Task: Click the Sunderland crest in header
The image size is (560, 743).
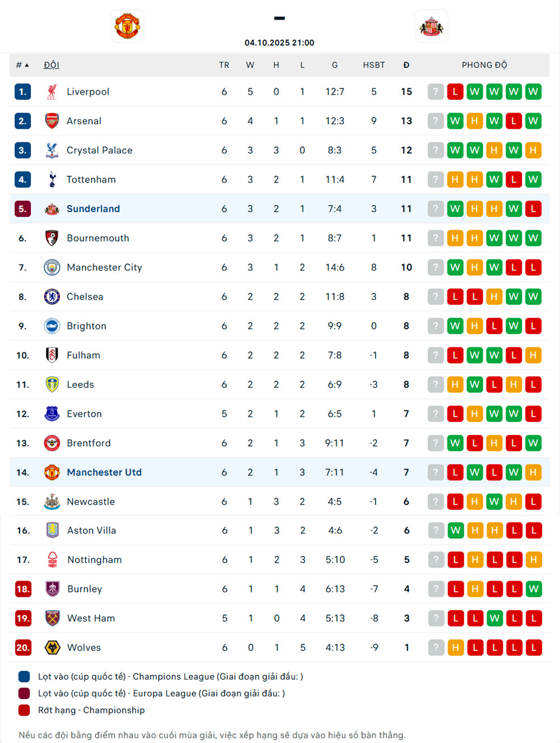Action: click(431, 26)
